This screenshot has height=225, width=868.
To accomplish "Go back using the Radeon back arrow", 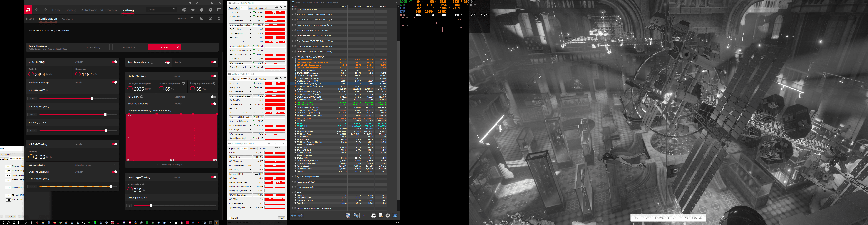I will point(37,10).
